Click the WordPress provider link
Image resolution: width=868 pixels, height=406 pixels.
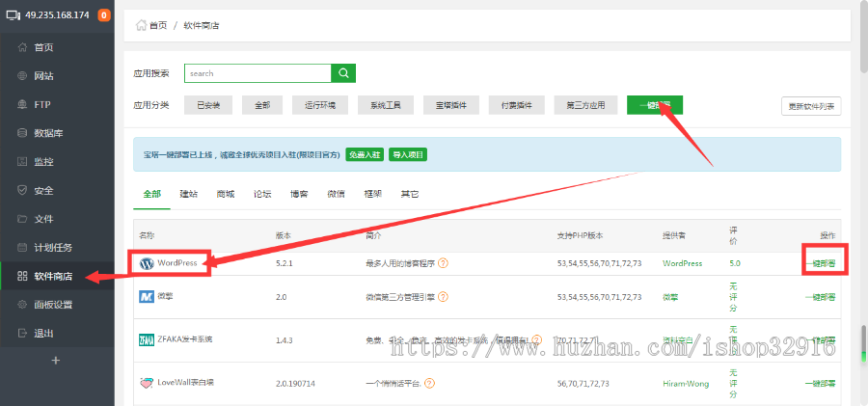[683, 263]
